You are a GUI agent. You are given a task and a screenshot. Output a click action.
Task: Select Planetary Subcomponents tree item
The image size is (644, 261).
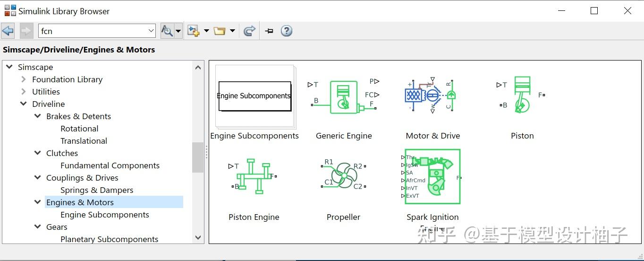pyautogui.click(x=109, y=239)
